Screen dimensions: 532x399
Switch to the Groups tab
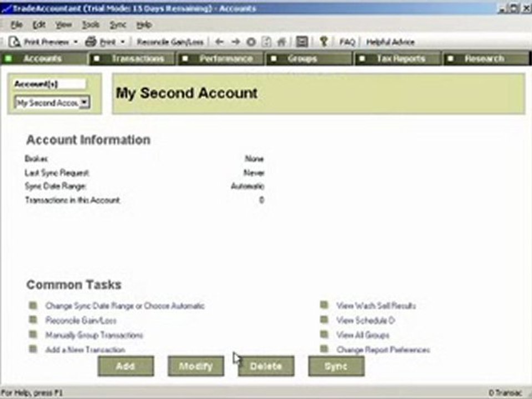[309, 58]
